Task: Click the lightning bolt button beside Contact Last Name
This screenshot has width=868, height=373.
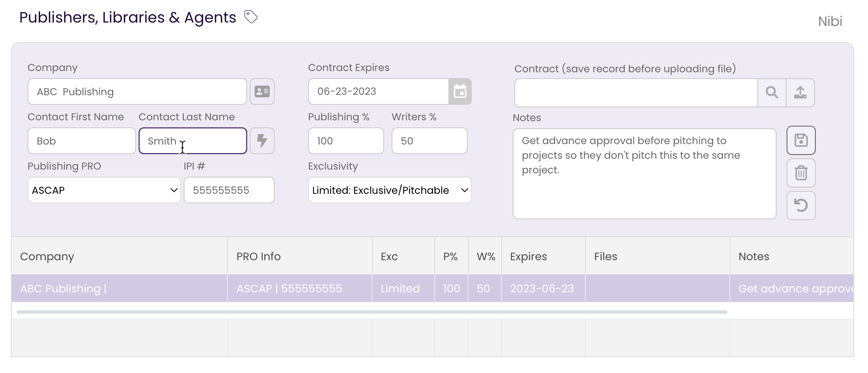Action: (x=262, y=141)
